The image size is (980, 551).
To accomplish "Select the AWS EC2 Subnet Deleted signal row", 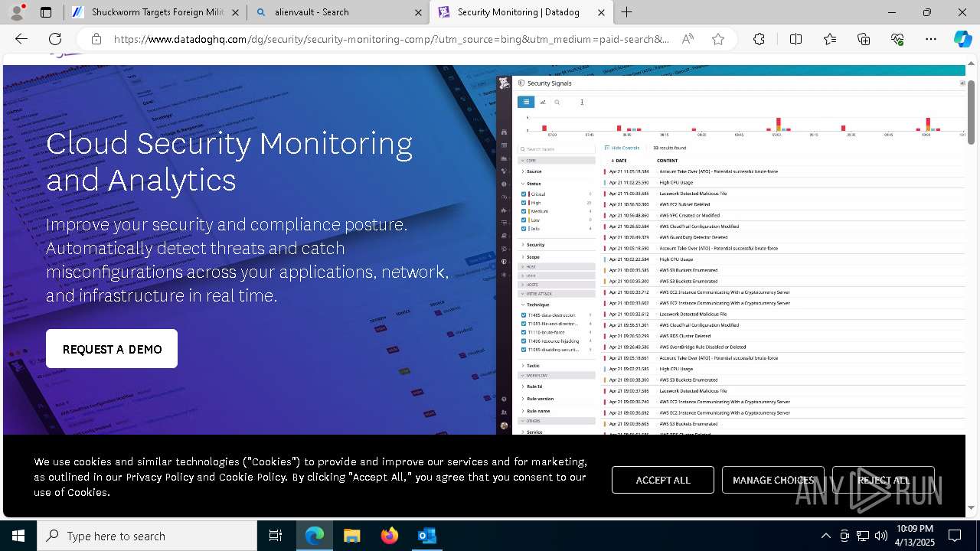I will (784, 204).
